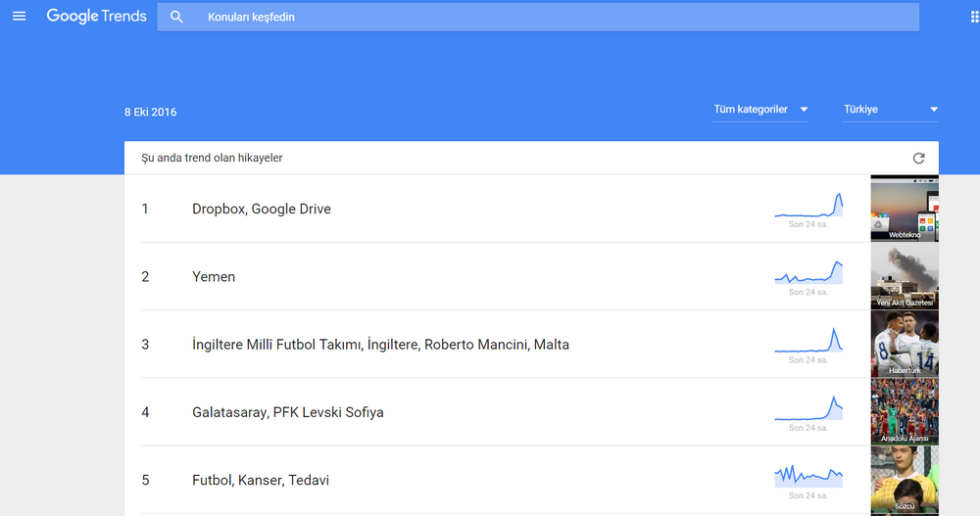
Task: Open the Yemen trending story
Action: point(214,277)
